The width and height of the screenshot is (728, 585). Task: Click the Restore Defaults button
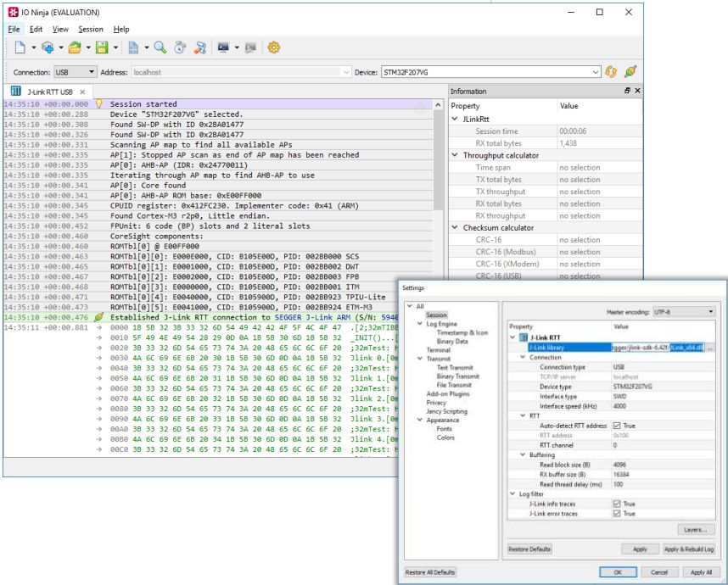pos(529,549)
